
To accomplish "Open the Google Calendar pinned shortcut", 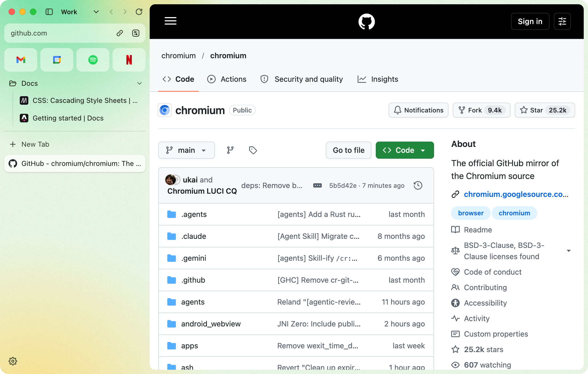I will (x=57, y=60).
